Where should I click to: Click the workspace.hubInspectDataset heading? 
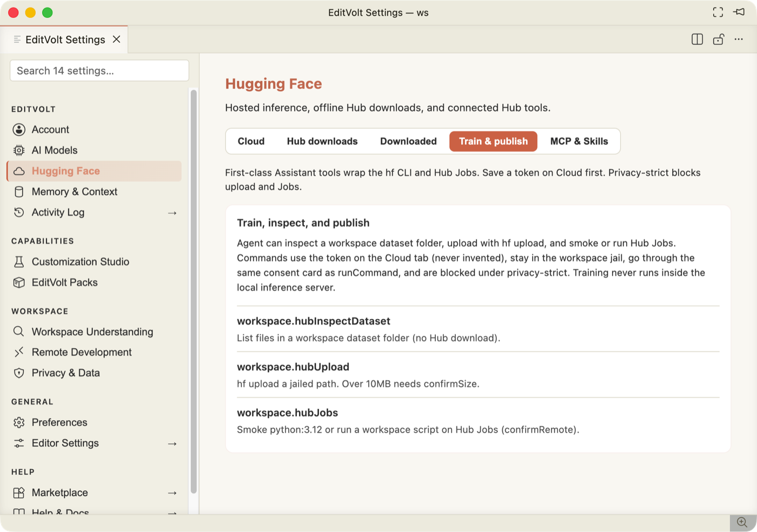pos(314,321)
